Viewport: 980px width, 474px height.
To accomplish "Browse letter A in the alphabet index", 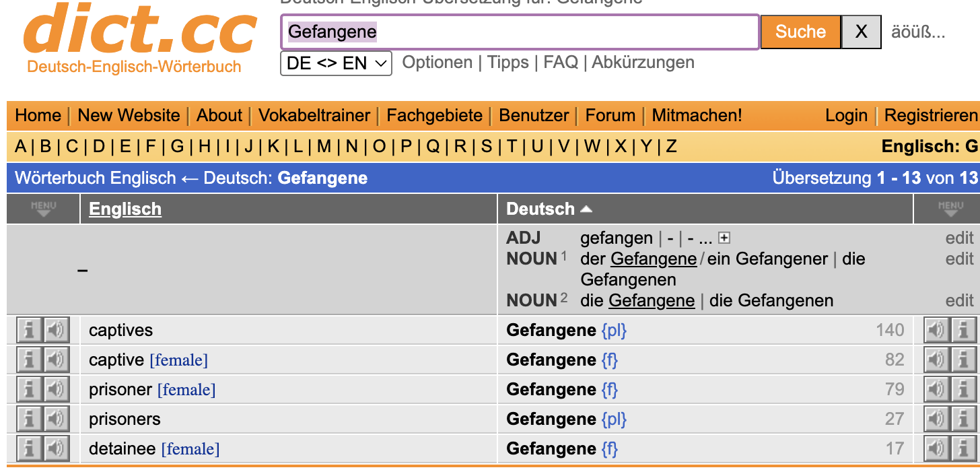I will (21, 146).
